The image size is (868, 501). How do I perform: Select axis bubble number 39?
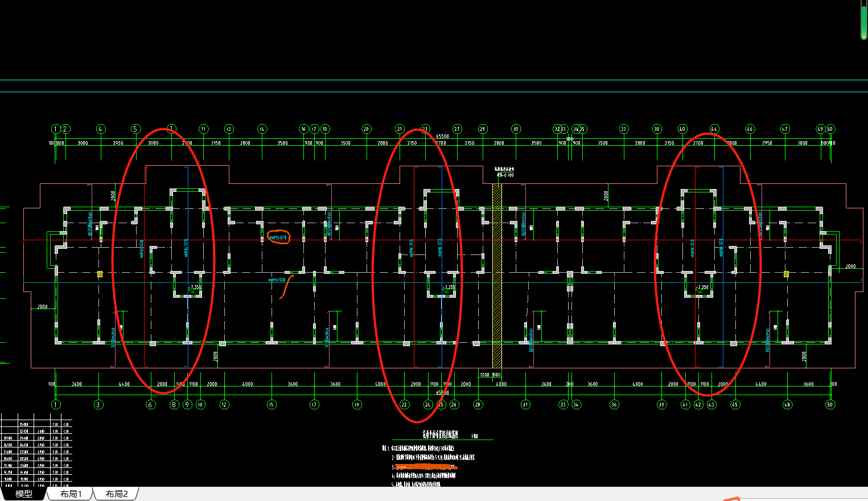coord(661,405)
